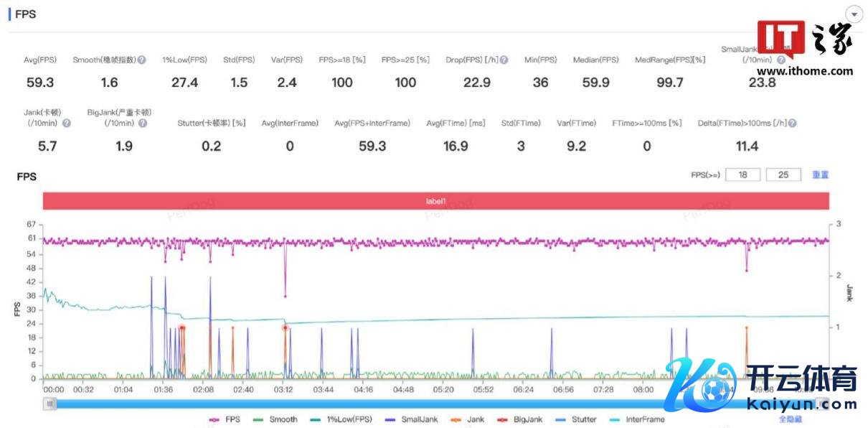The height and width of the screenshot is (428, 868).
Task: Toggle Stutter series in legend
Action: click(578, 419)
